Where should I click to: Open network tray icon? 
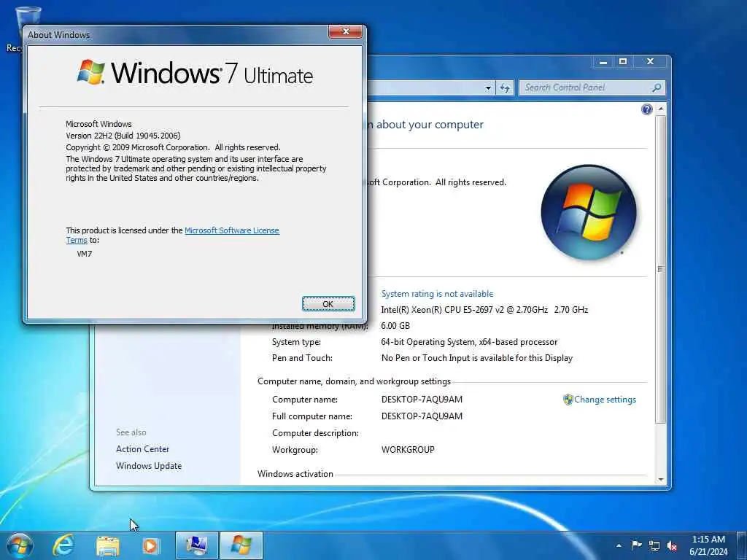click(654, 545)
